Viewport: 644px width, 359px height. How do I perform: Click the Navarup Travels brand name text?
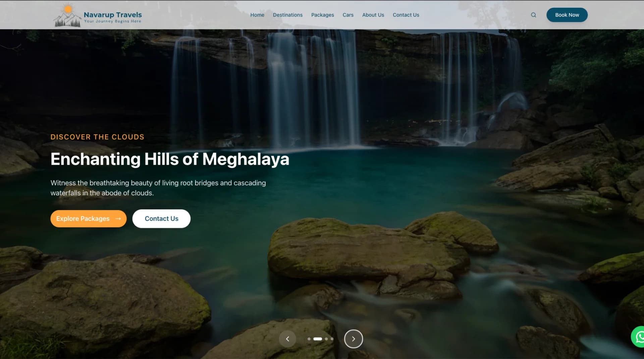[x=113, y=15]
